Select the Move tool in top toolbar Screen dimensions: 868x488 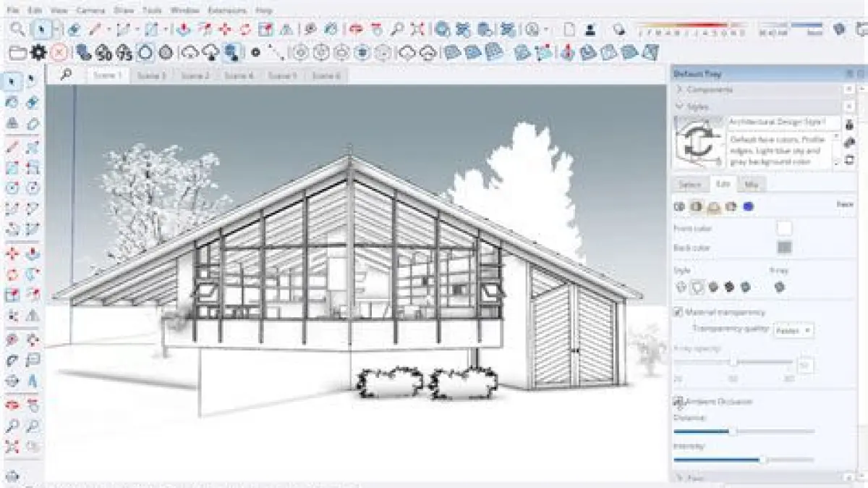pos(226,30)
